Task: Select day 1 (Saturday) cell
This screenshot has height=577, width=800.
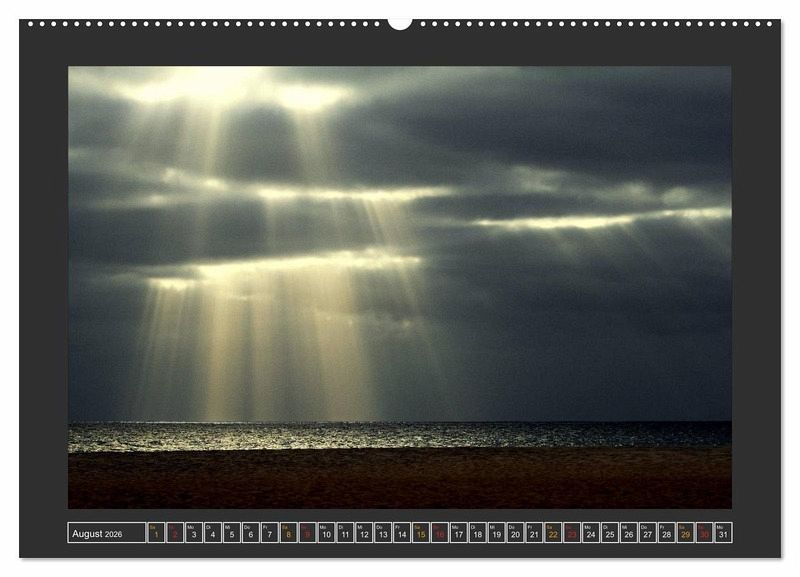Action: (x=156, y=532)
